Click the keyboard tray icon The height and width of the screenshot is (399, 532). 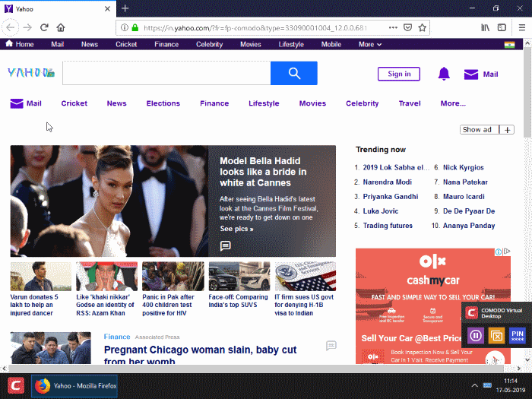tap(487, 385)
